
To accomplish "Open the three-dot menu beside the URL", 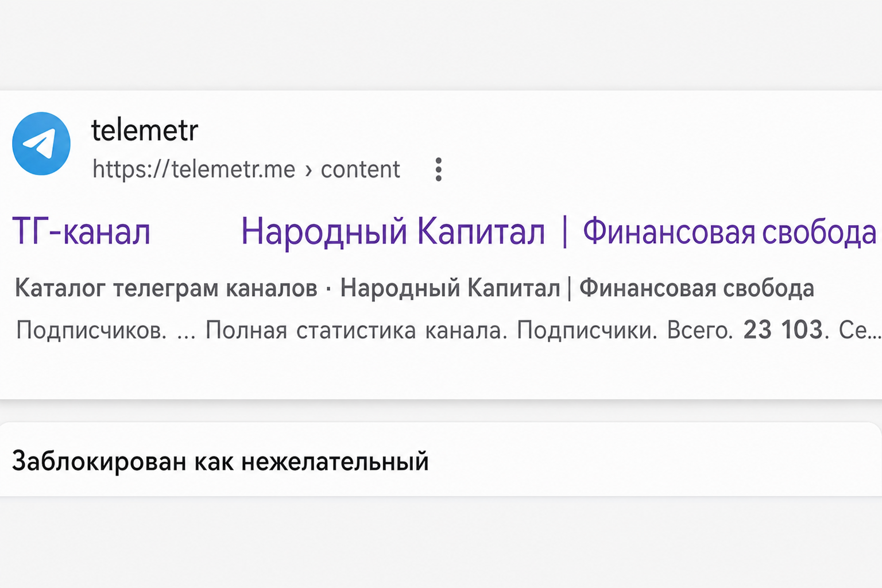I will (439, 169).
